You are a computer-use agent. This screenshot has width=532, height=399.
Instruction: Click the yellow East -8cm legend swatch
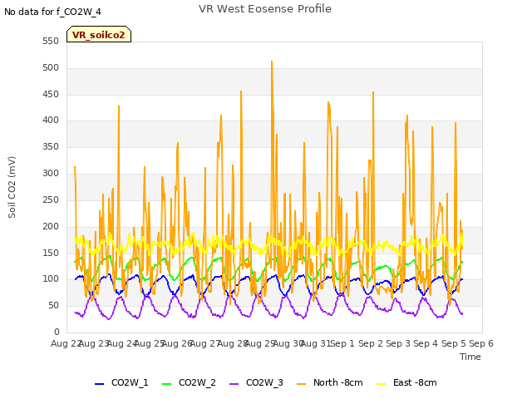pyautogui.click(x=382, y=384)
